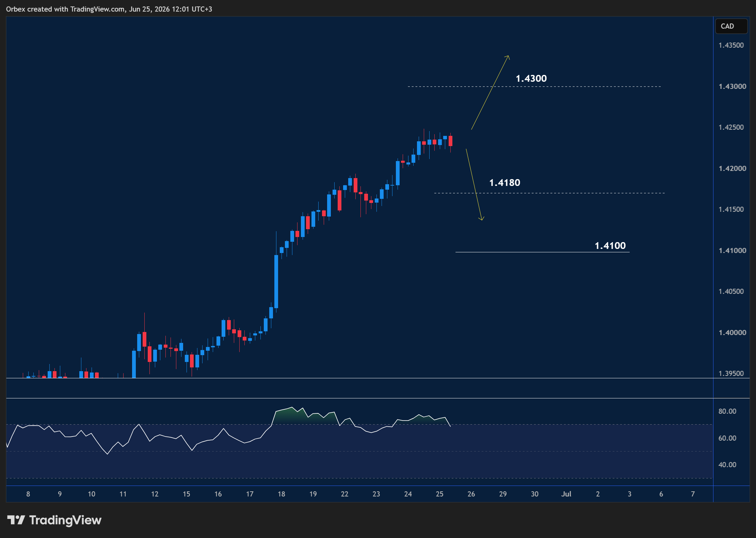Click the 1.43500 price axis label
Viewport: 756px width, 538px height.
point(731,45)
